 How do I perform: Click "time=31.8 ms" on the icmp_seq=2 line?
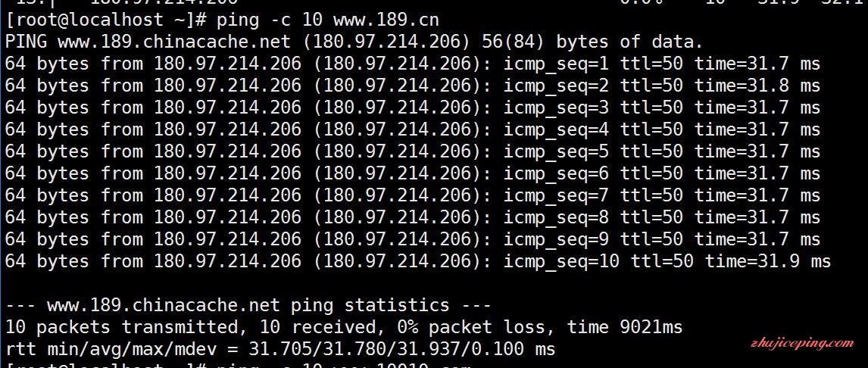click(757, 86)
